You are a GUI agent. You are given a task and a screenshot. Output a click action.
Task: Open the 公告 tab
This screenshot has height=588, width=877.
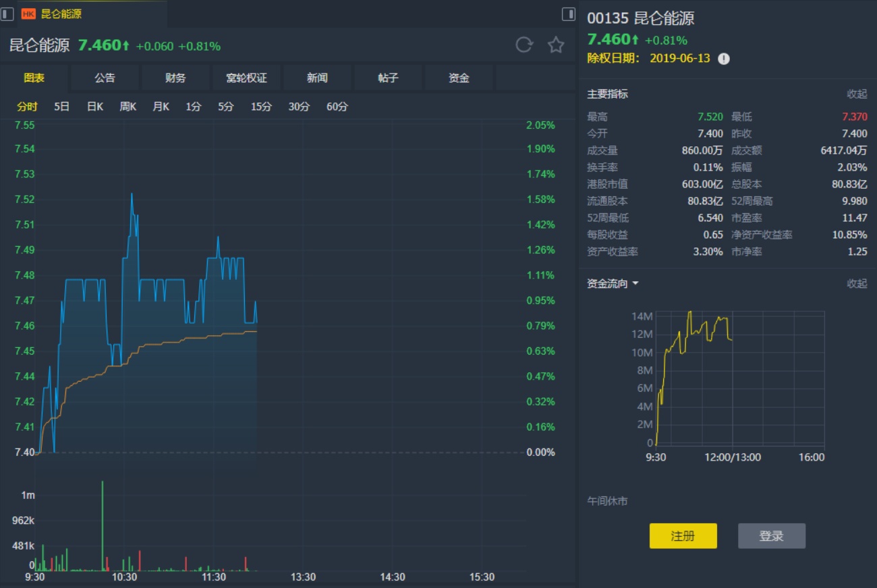[x=105, y=78]
